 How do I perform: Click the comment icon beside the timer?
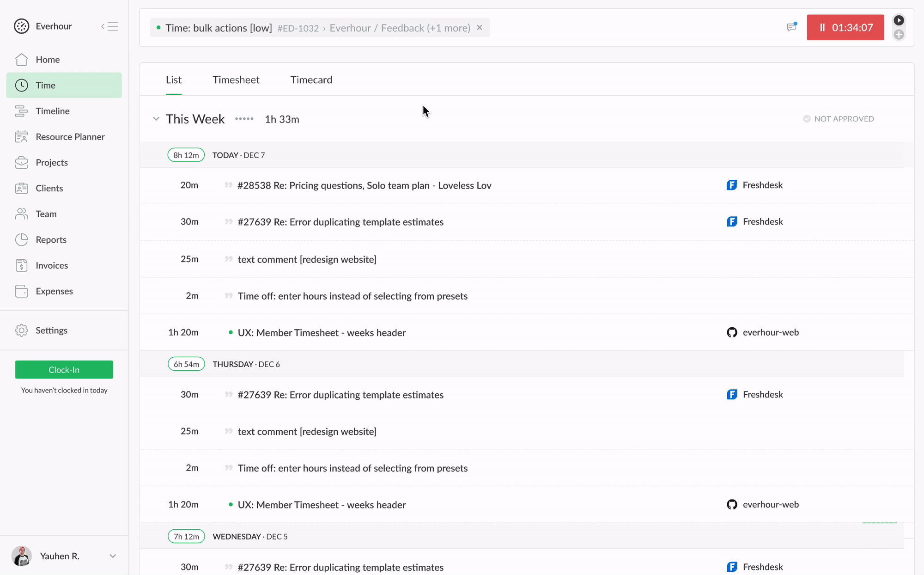pos(791,27)
